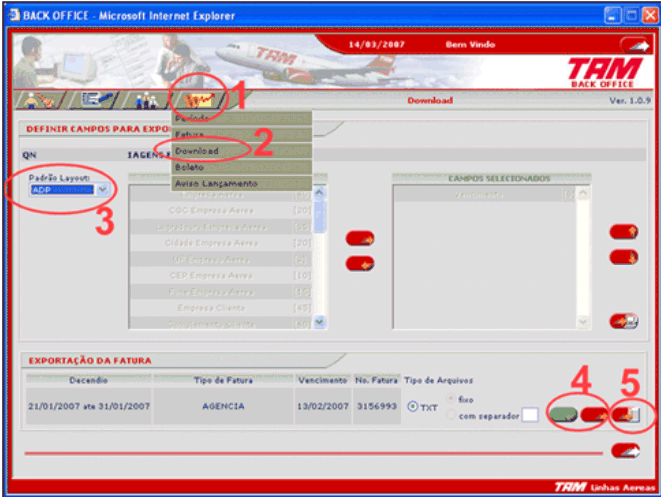Viewport: 661px width, 497px height.
Task: Click the Decendio column header
Action: pos(89,380)
